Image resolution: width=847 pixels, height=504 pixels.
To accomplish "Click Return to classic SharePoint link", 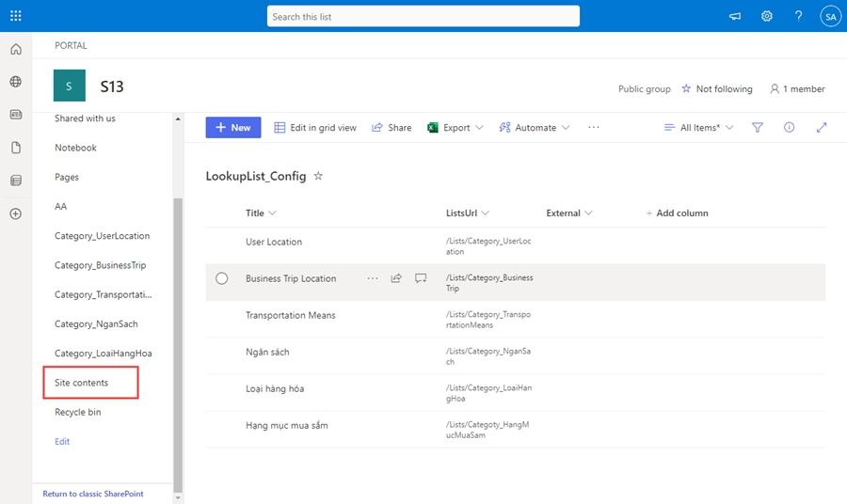I will point(93,494).
